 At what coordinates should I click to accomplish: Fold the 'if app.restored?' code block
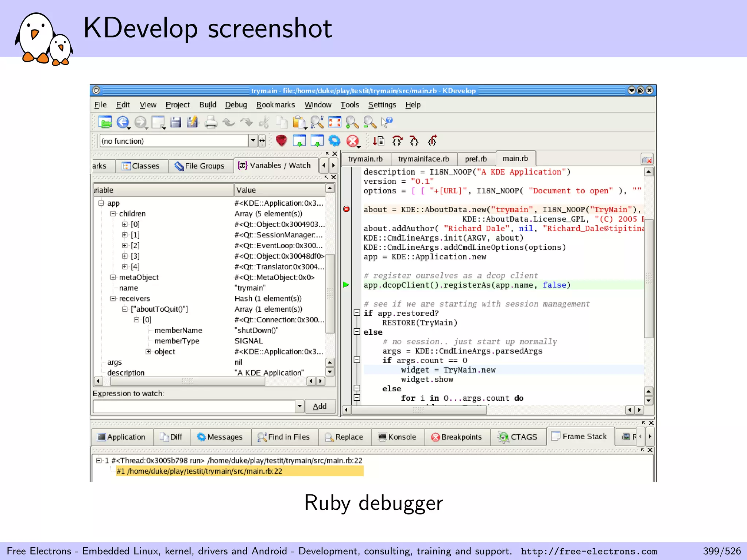(x=357, y=313)
